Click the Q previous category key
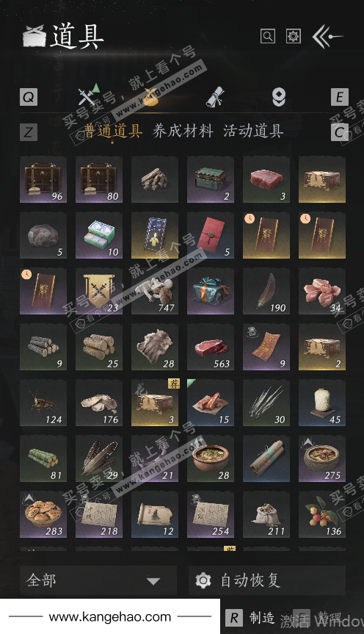The image size is (364, 634). pos(29,97)
